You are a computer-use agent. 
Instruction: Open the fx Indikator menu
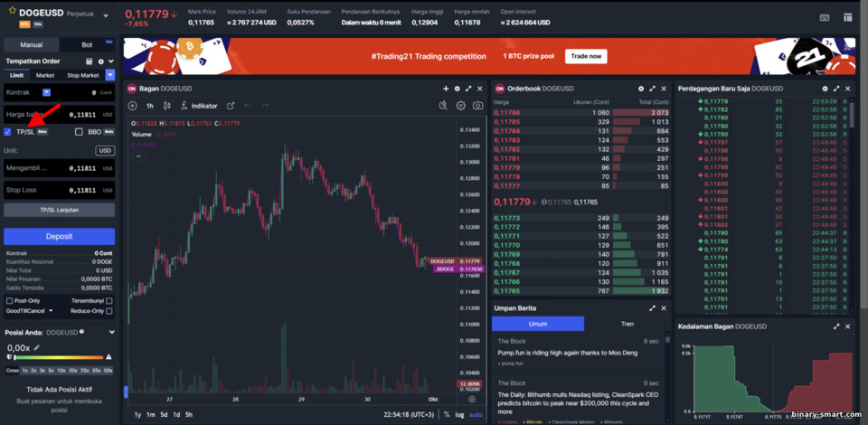[199, 106]
